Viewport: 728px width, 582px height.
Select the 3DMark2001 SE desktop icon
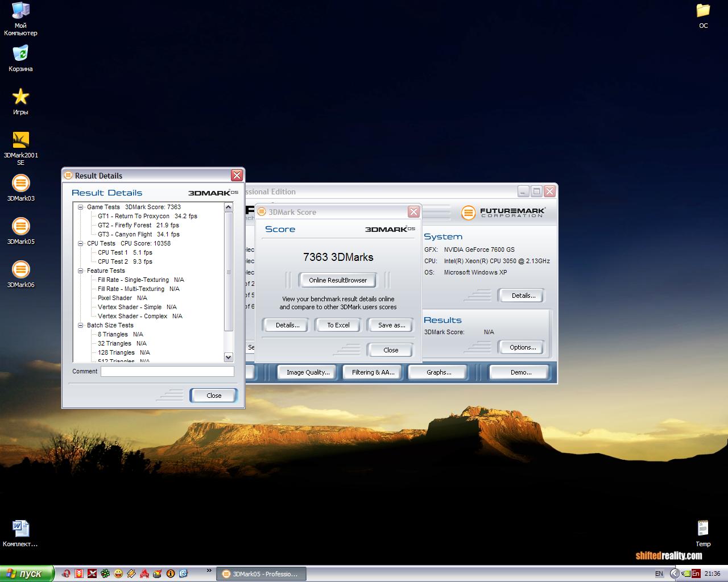tap(20, 148)
